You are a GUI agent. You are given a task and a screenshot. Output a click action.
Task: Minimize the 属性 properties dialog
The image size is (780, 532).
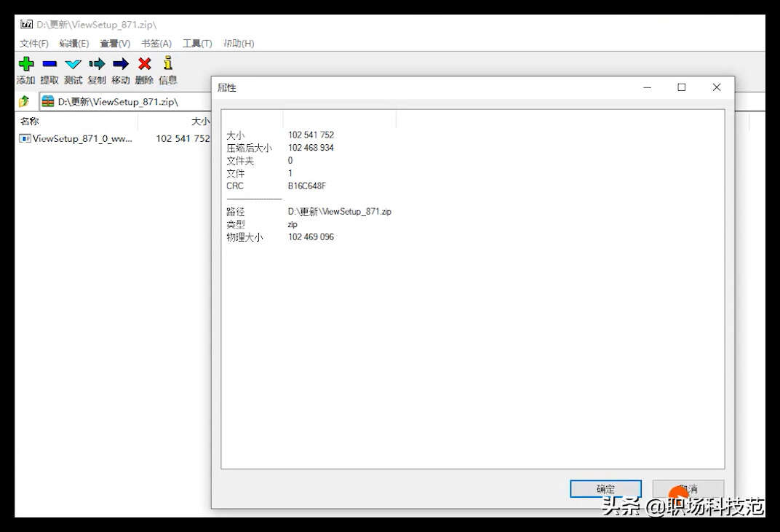pos(647,87)
